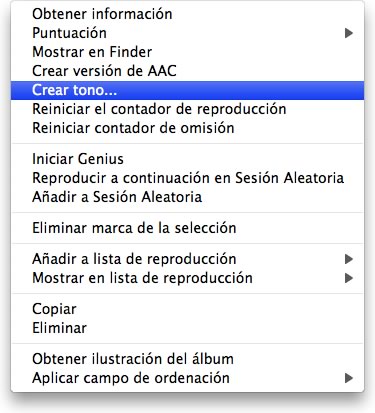The height and width of the screenshot is (413, 375).
Task: Click the highlighted Crear tono option
Action: (187, 90)
